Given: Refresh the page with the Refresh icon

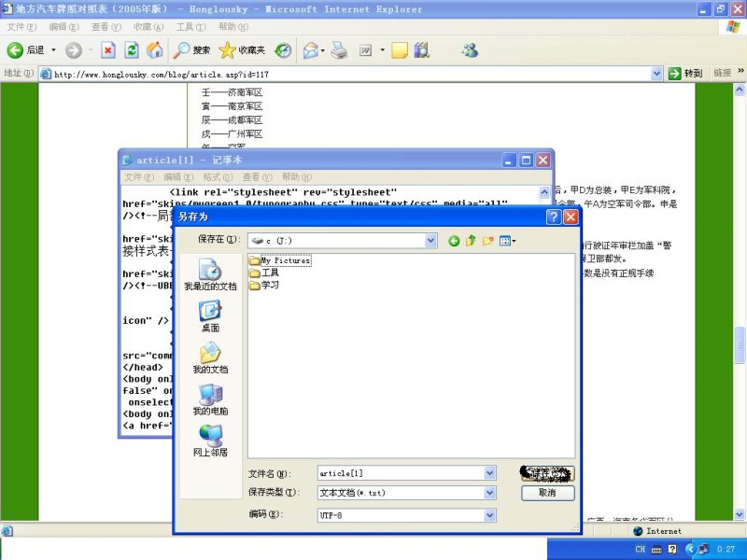Looking at the screenshot, I should 131,50.
